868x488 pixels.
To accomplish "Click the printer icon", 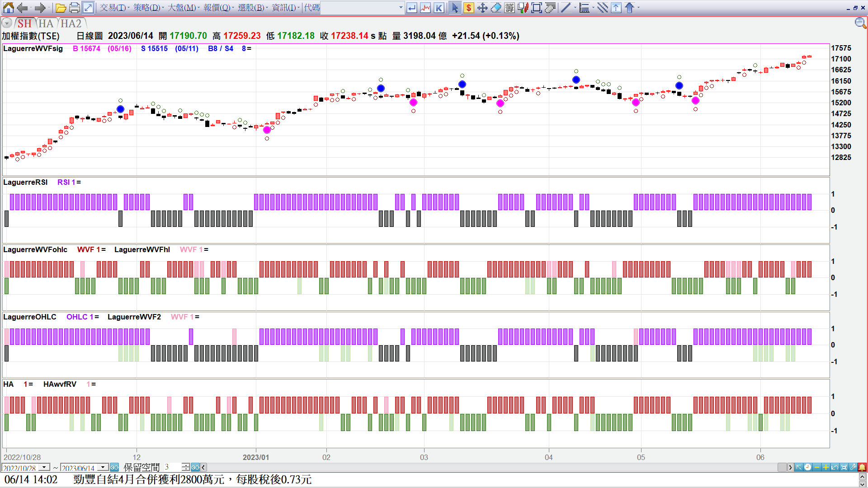I will click(x=75, y=8).
